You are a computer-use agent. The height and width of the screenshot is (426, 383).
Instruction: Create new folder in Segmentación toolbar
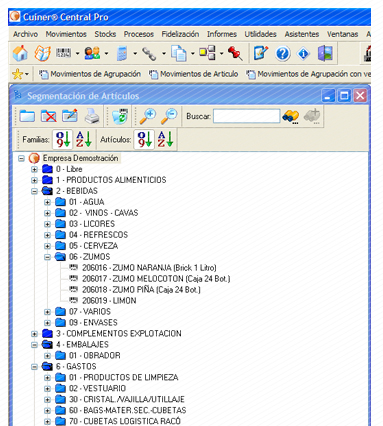click(27, 116)
